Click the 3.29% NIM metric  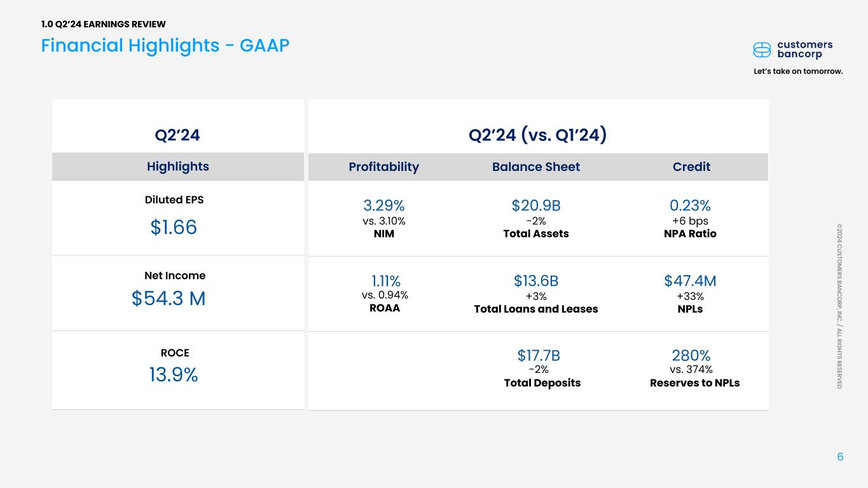click(x=384, y=206)
